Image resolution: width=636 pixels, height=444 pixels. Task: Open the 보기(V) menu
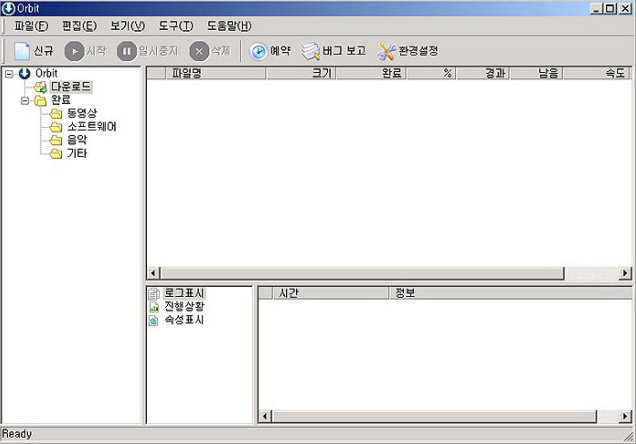click(128, 26)
